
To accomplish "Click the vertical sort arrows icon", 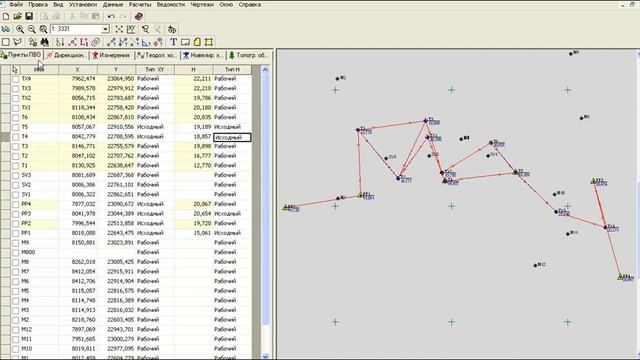I will pyautogui.click(x=60, y=42).
